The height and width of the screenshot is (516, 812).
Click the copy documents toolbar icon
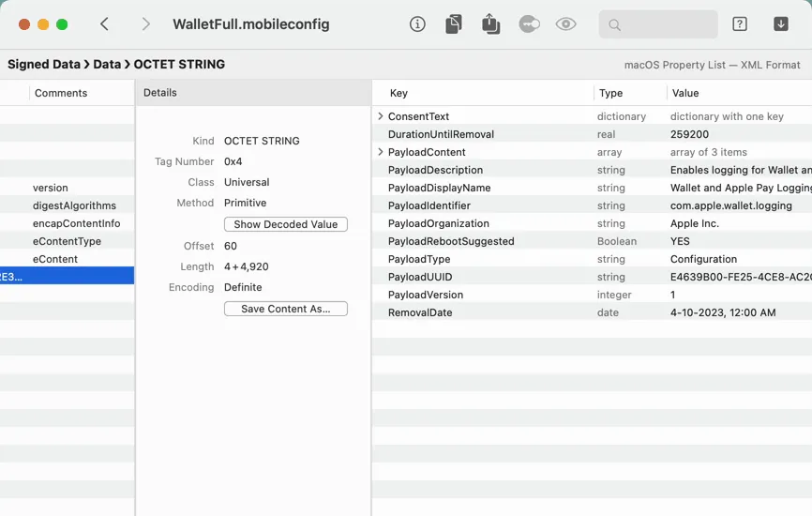(x=454, y=24)
